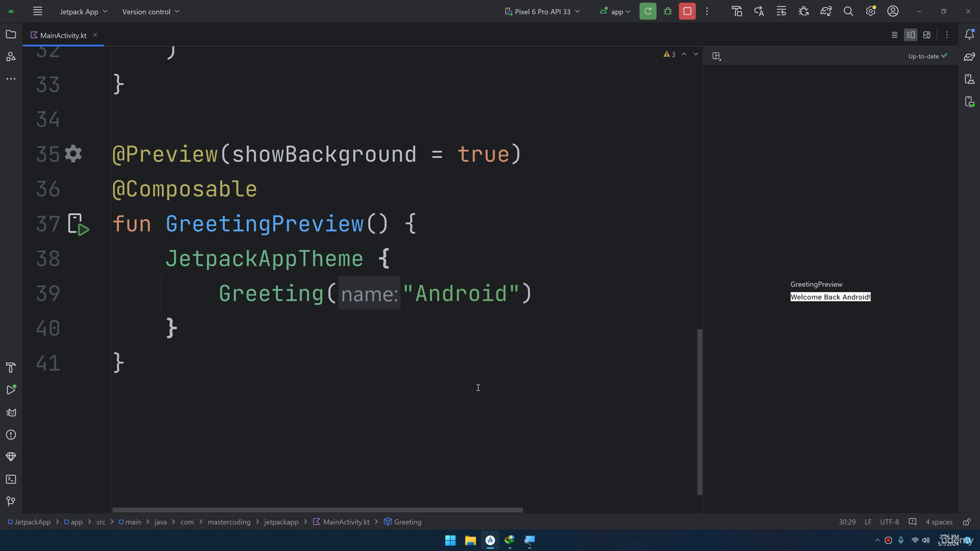Open the Terminal tool window

point(11,479)
